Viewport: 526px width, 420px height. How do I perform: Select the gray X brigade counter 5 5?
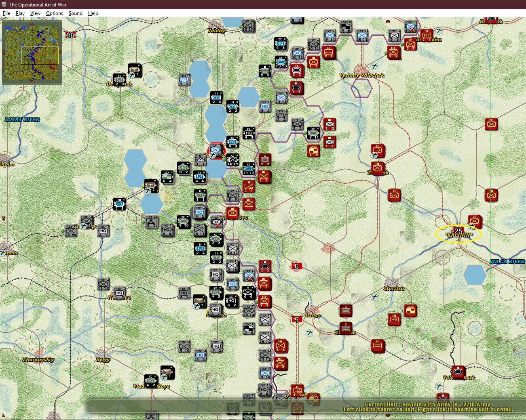coord(297,124)
